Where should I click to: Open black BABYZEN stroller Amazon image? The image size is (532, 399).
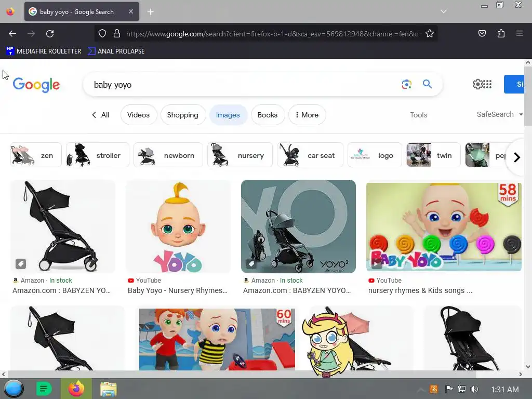pyautogui.click(x=63, y=227)
